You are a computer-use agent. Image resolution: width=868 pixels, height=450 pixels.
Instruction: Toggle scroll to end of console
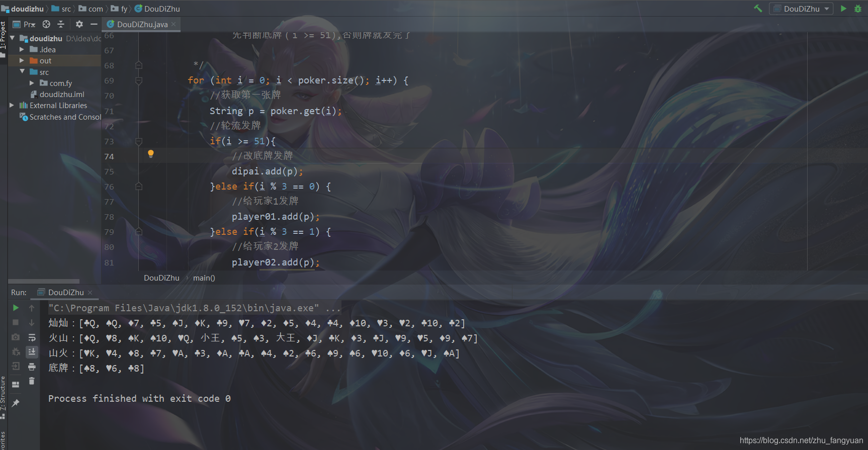(x=32, y=351)
